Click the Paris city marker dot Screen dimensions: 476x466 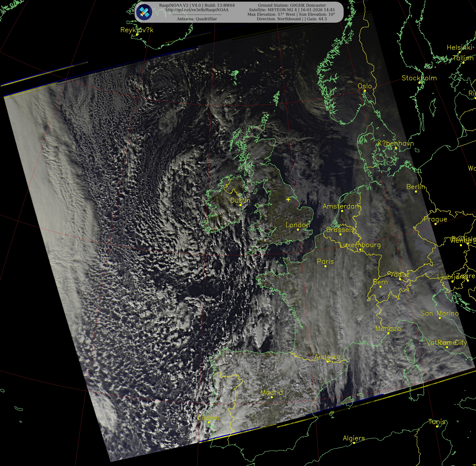325,266
